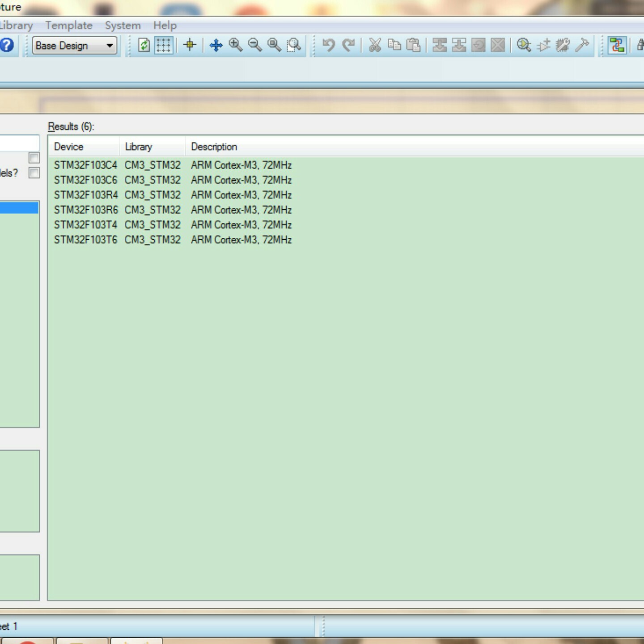Click the undo arrow icon
This screenshot has height=644, width=644.
point(329,45)
